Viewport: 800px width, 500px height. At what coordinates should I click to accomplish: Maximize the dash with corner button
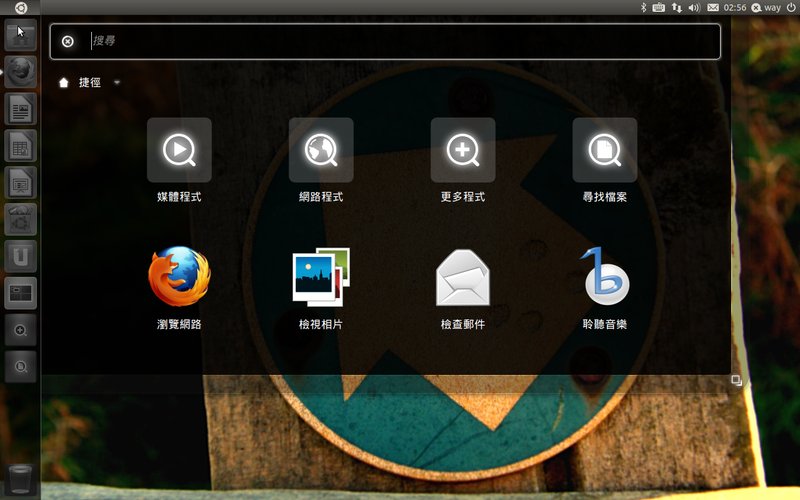[x=736, y=380]
